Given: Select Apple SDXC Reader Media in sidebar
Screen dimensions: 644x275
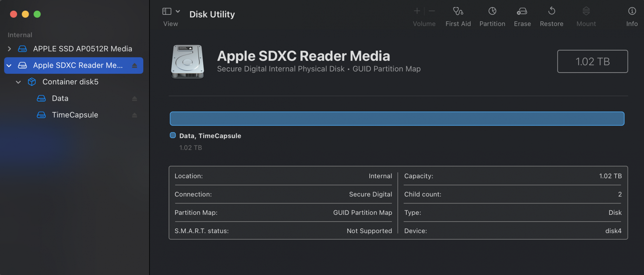Looking at the screenshot, I should click(x=73, y=65).
